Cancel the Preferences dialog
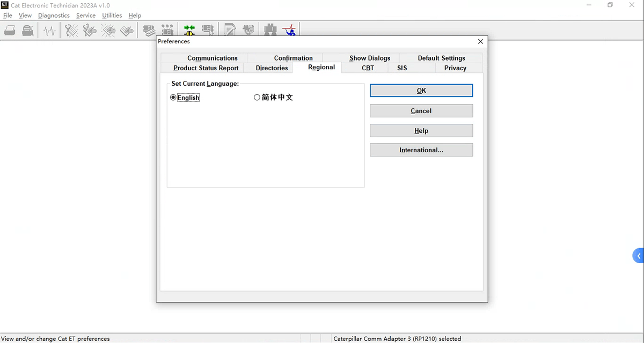 click(x=421, y=111)
